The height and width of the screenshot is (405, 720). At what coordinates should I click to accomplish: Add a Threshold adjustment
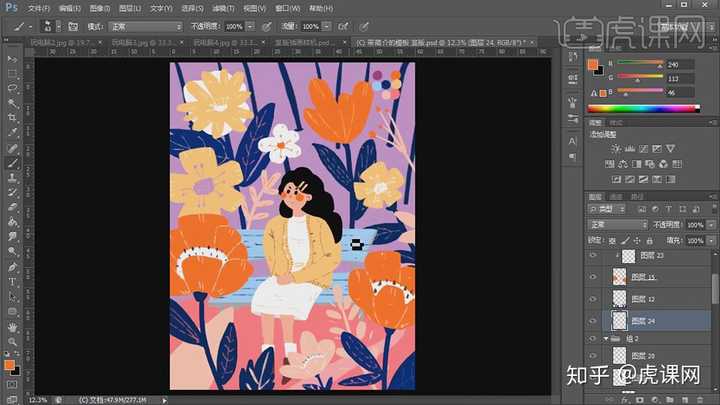(x=643, y=179)
